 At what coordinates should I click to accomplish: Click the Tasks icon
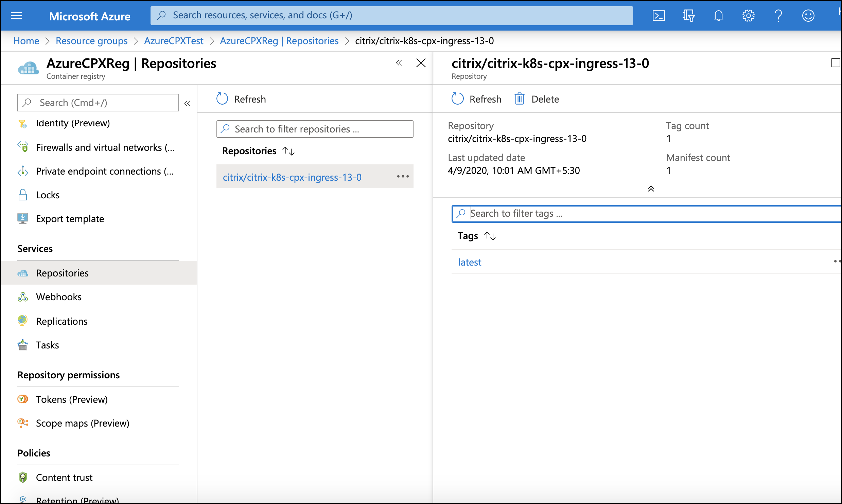[23, 345]
